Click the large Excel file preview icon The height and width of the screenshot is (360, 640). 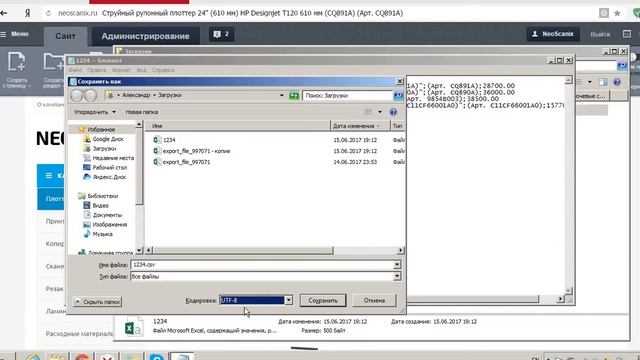coord(133,327)
